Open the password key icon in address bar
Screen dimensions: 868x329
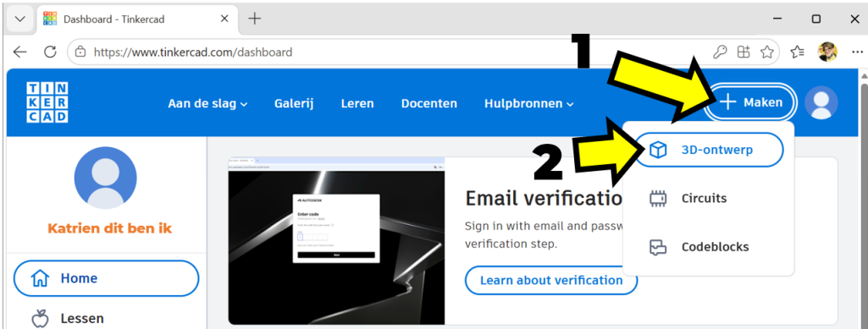pos(720,52)
